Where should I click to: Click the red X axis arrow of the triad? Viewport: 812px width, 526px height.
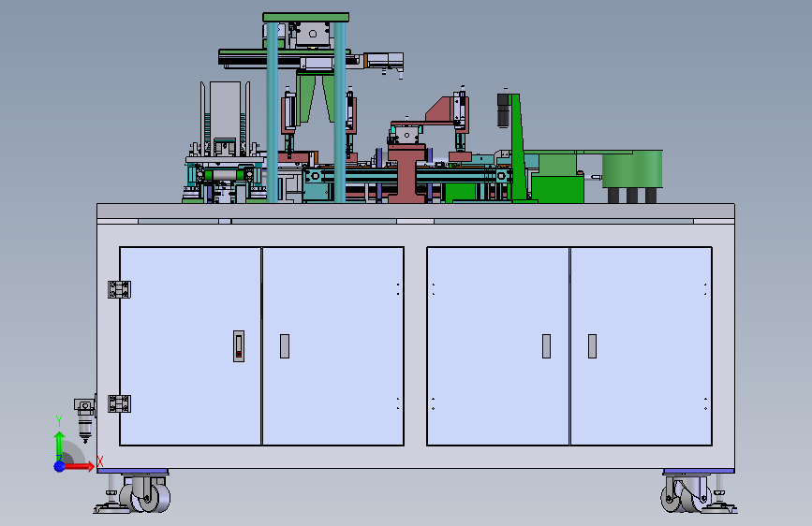coord(79,466)
